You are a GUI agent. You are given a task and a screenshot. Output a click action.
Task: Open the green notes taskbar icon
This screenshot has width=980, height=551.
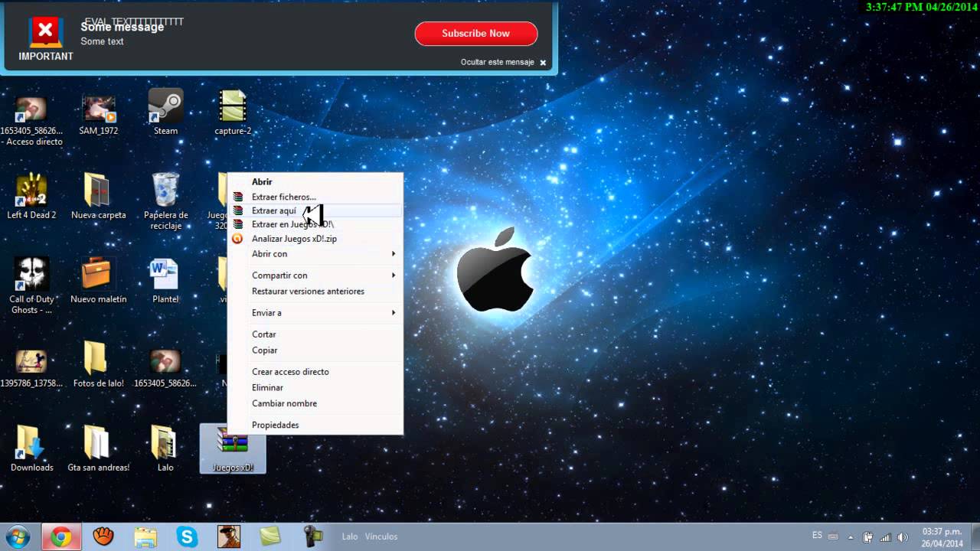point(270,536)
